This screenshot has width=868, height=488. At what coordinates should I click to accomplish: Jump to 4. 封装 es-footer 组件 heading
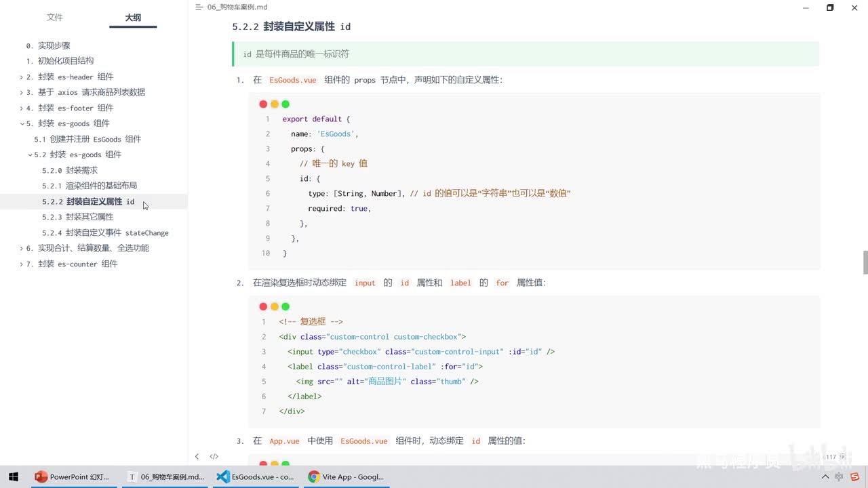[x=70, y=108]
